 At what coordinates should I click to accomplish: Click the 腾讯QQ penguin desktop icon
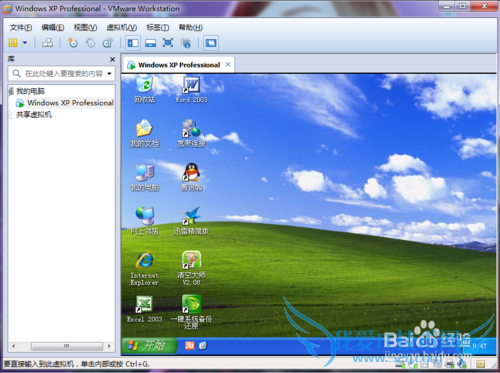pyautogui.click(x=192, y=177)
